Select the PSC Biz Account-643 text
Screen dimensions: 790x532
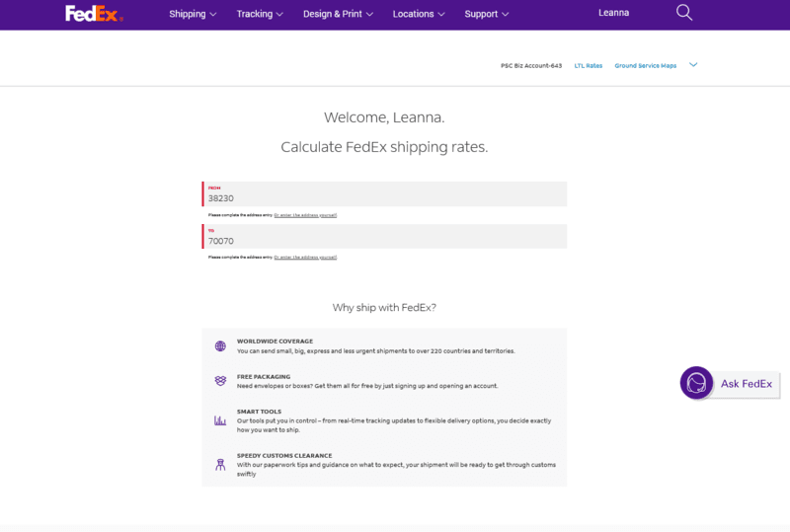531,66
